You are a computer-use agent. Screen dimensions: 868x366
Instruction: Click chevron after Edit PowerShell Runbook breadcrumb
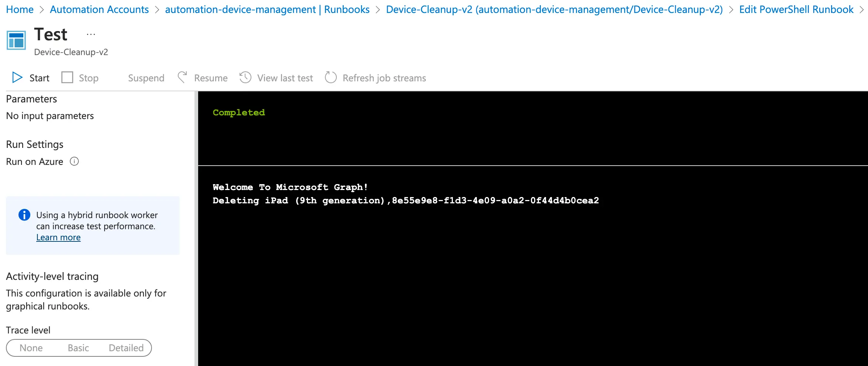coord(862,10)
